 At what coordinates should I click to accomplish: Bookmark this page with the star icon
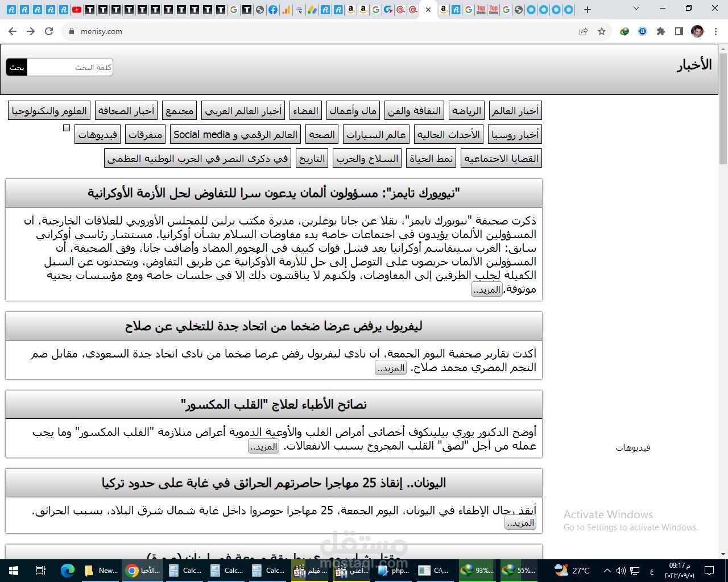(x=602, y=31)
